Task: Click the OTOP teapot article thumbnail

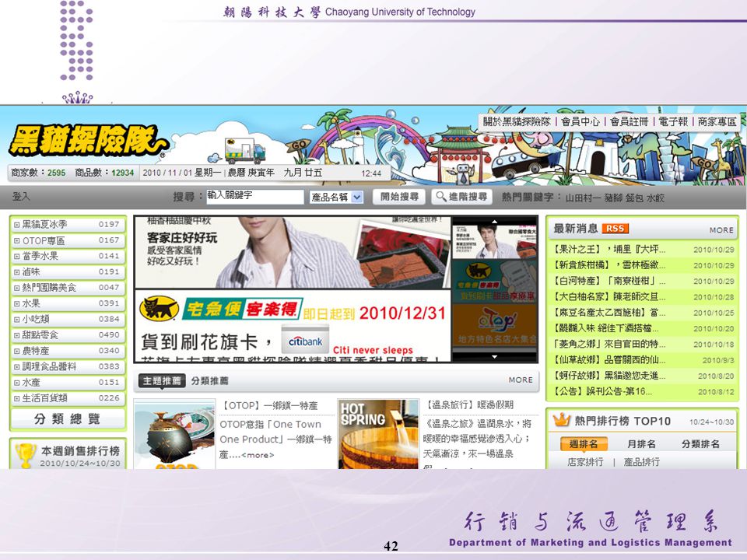Action: pos(175,434)
